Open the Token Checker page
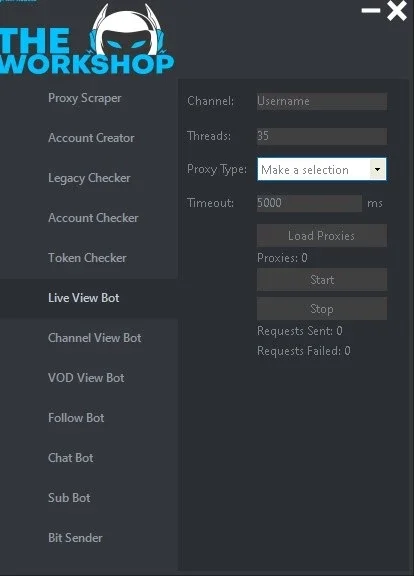Screen dimensions: 414x576 tap(87, 258)
